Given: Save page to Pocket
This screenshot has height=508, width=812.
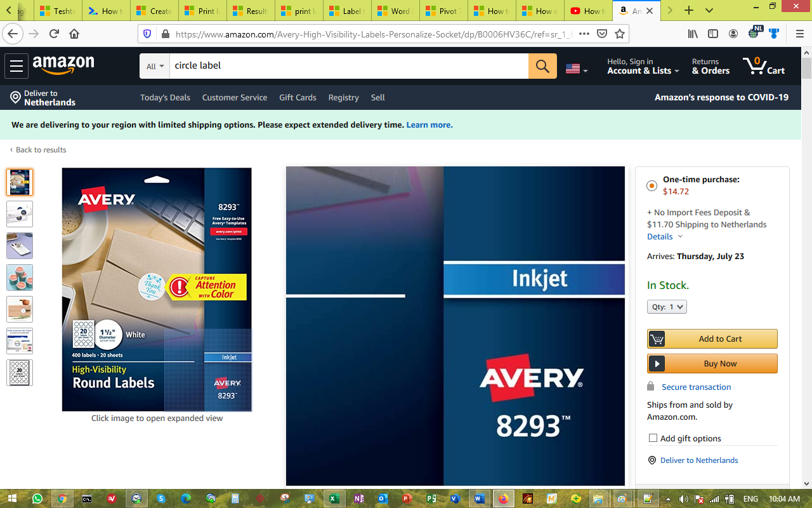Looking at the screenshot, I should point(602,34).
